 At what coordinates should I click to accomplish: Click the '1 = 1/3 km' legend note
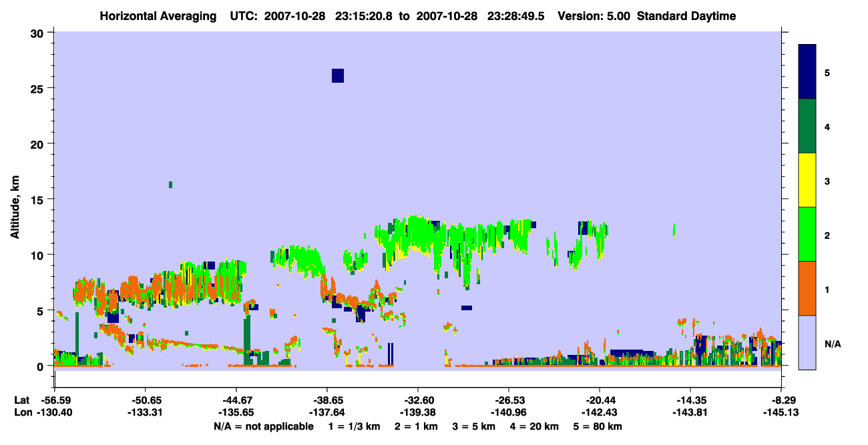355,426
